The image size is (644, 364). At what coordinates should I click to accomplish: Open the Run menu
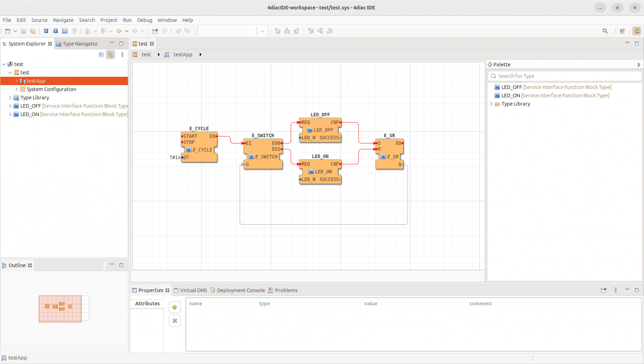[127, 20]
